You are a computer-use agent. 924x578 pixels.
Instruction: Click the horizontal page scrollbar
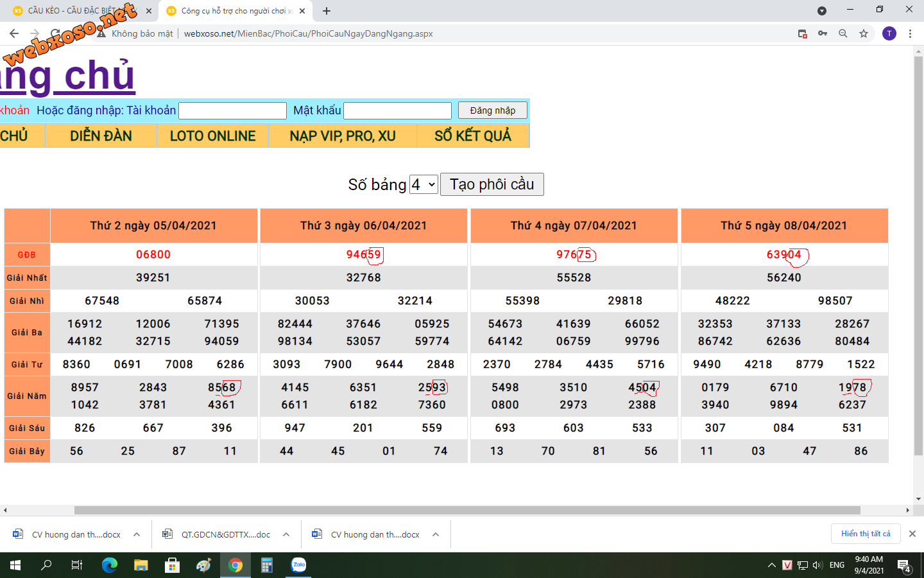[467, 511]
